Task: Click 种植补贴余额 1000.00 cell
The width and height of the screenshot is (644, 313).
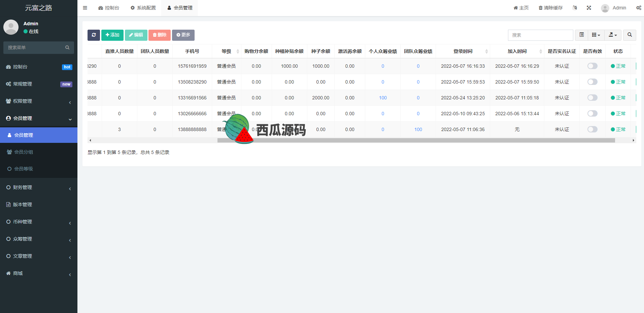Action: [290, 66]
